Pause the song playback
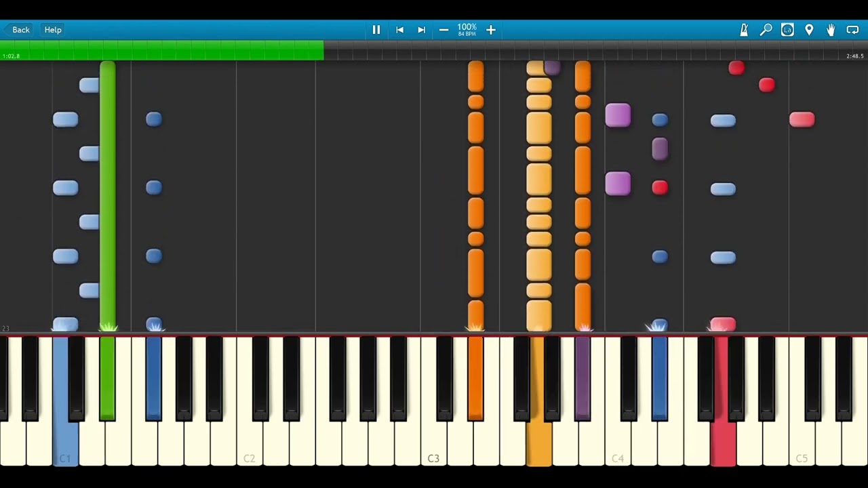868x488 pixels. click(376, 30)
